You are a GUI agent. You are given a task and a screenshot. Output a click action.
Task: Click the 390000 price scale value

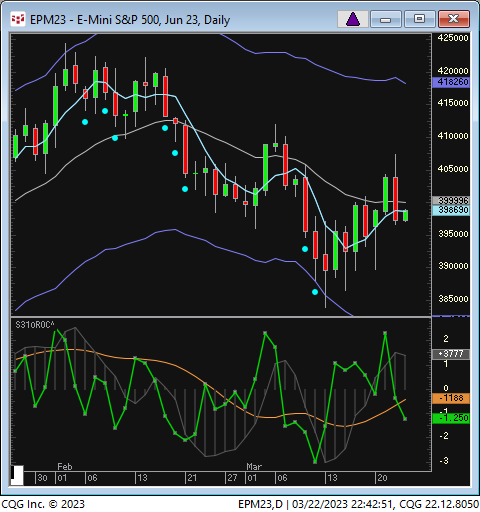tap(453, 266)
